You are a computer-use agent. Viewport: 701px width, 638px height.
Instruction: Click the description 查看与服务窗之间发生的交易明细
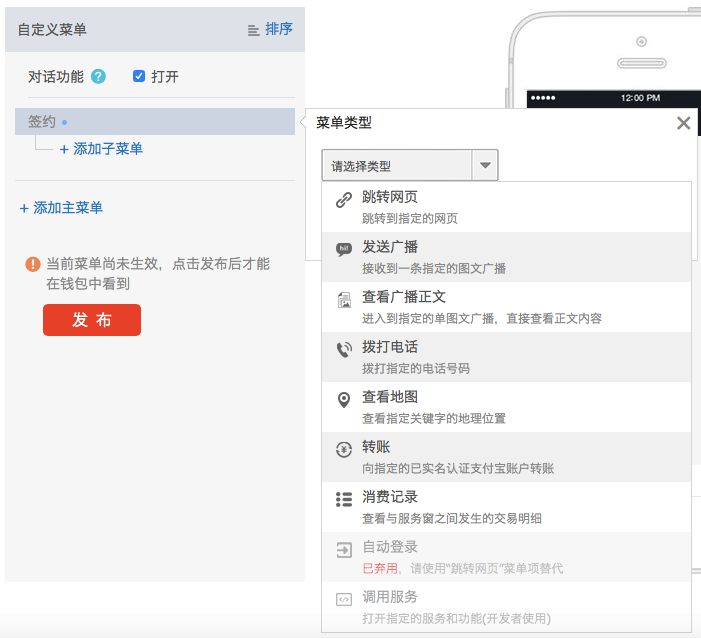coord(452,519)
